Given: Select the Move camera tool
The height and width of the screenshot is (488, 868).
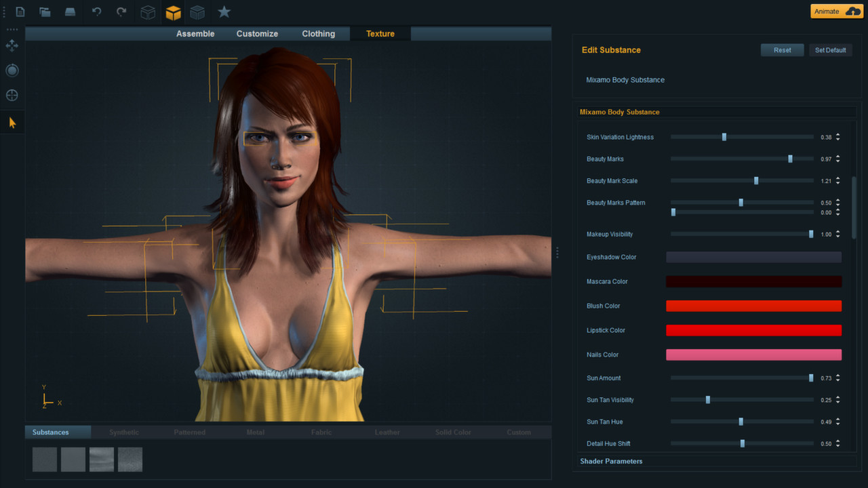Looking at the screenshot, I should click(x=12, y=45).
